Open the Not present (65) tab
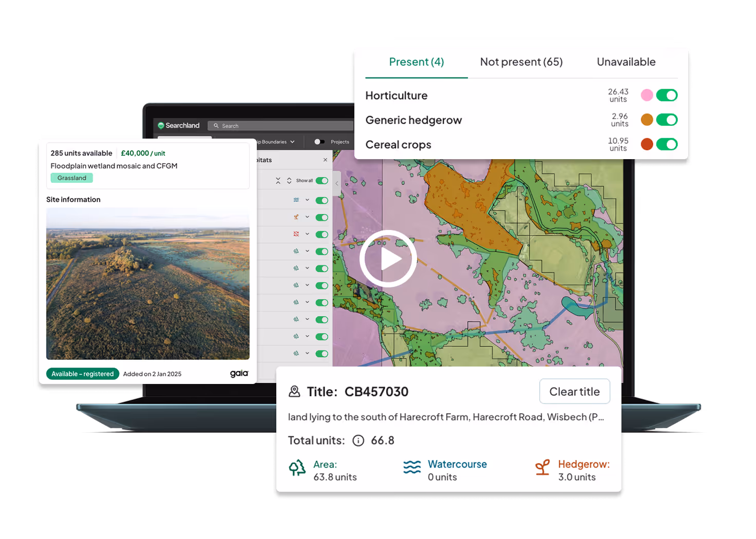Viewport: 756px width, 539px height. click(x=521, y=62)
